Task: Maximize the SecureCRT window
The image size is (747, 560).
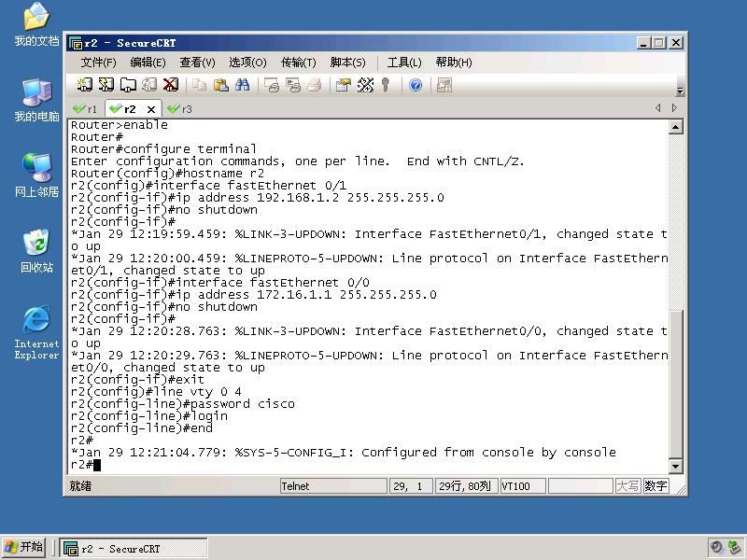Action: click(x=659, y=43)
